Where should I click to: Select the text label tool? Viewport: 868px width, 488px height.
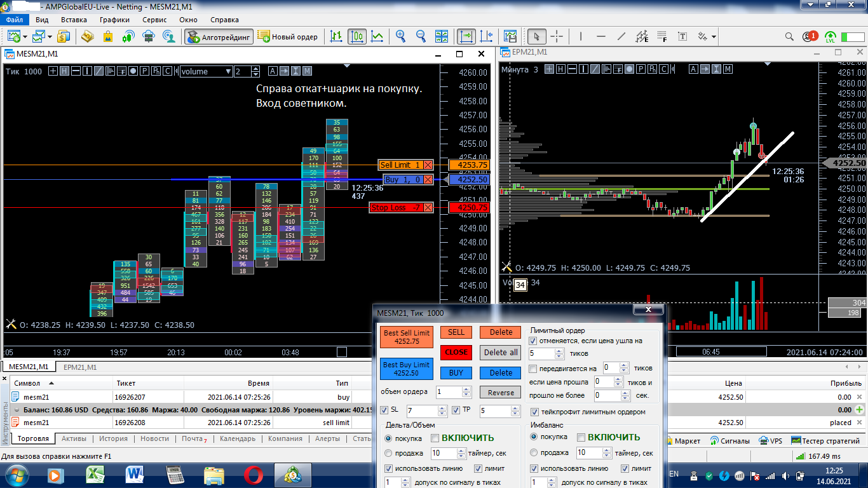(x=682, y=37)
